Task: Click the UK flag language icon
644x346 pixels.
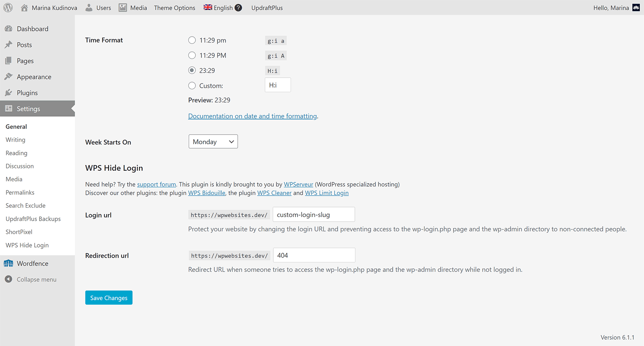Action: 208,7
